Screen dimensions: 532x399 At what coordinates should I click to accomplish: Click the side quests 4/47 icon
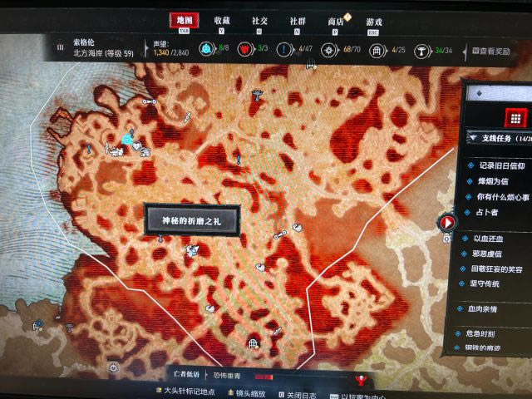click(285, 50)
